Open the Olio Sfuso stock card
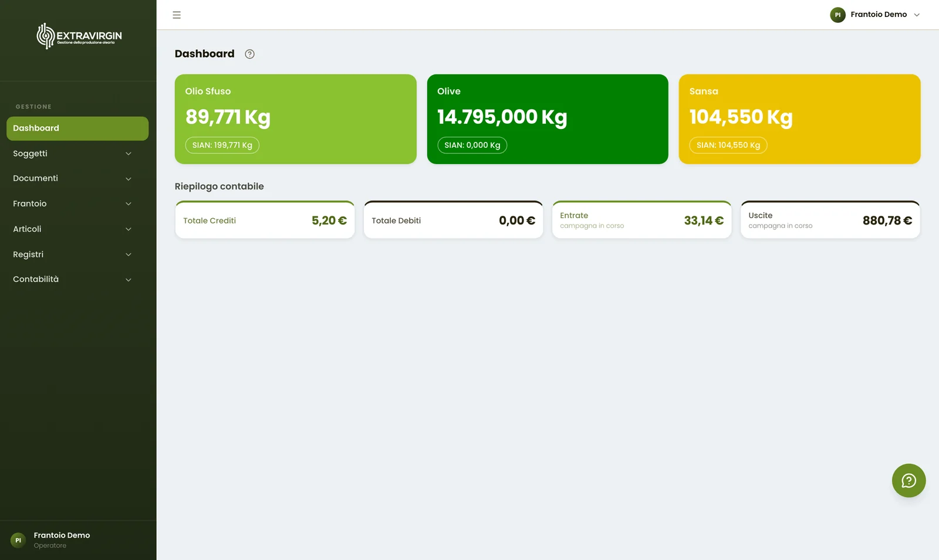 tap(296, 119)
